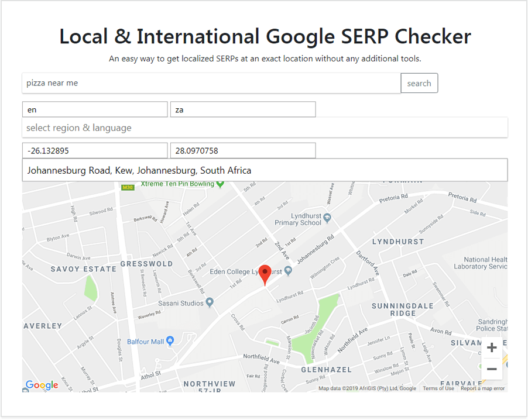
Task: Open the Terms of Use link
Action: (438, 388)
